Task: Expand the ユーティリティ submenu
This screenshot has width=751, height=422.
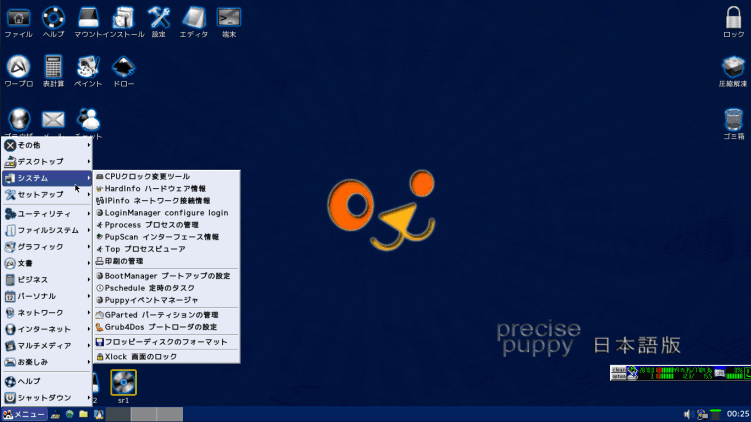Action: pyautogui.click(x=47, y=214)
